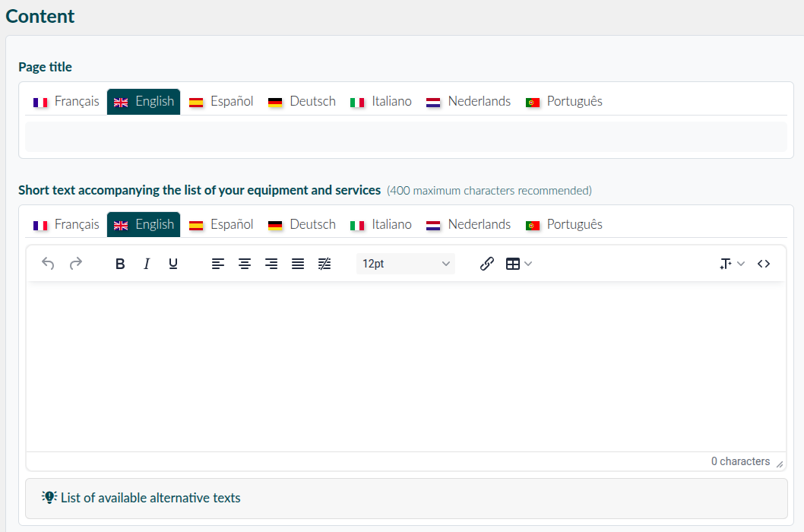The height and width of the screenshot is (532, 804).
Task: Switch short text to Português tab
Action: click(564, 225)
